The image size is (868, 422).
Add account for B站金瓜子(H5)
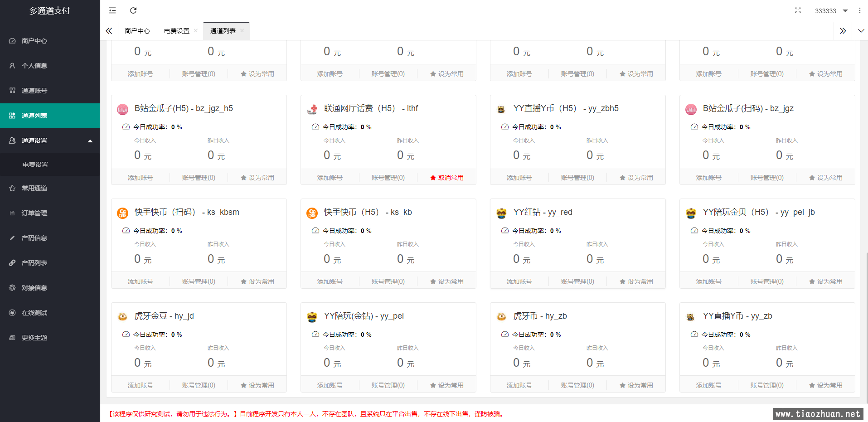140,178
